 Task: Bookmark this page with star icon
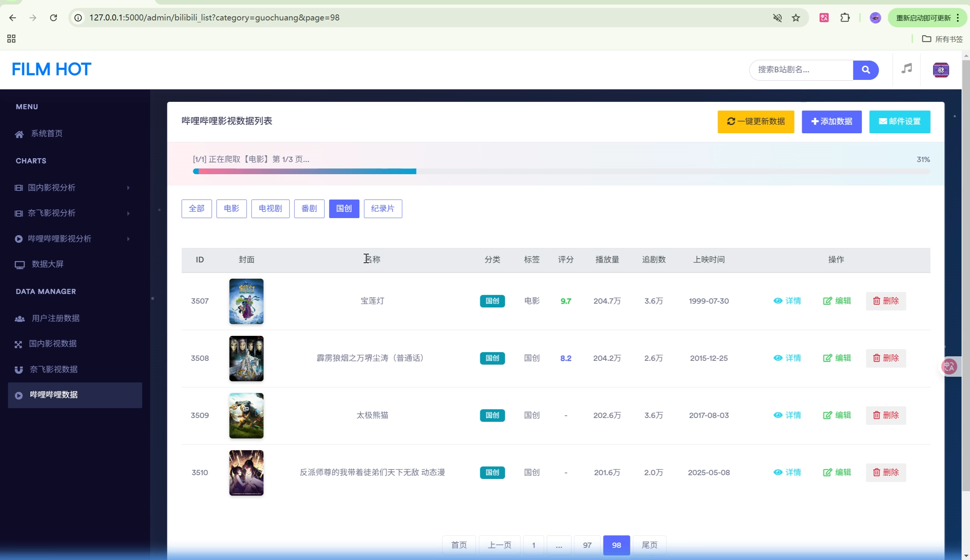point(796,18)
